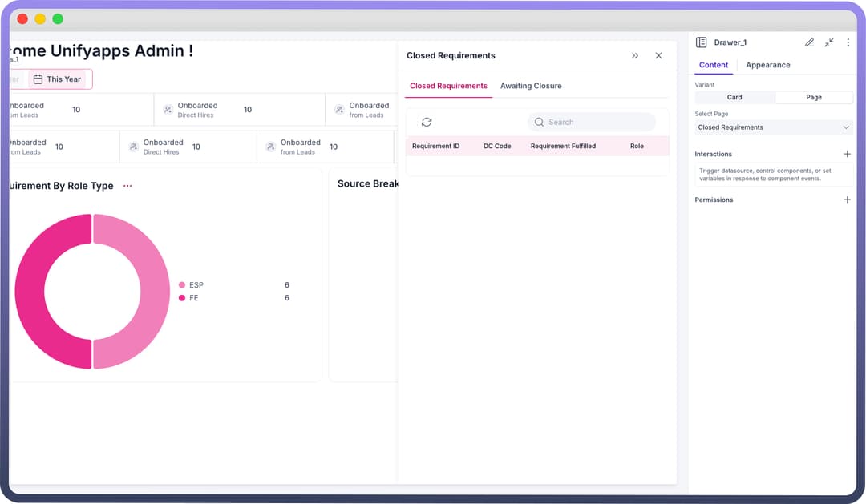
Task: Open the ellipsis menu on Role Type chart
Action: (x=127, y=186)
